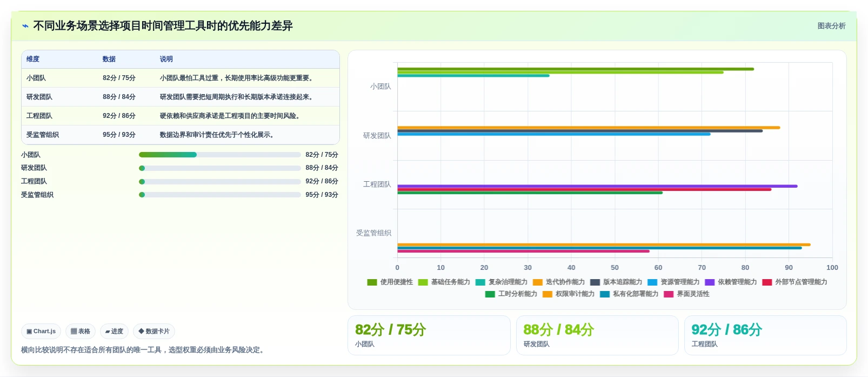Click the 研发团队 progress bar
This screenshot has width=868, height=377.
[219, 168]
